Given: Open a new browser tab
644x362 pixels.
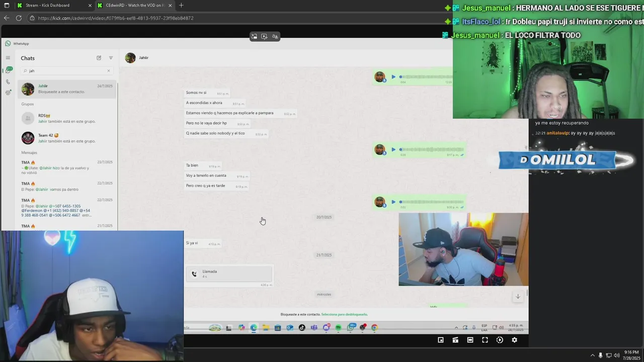Looking at the screenshot, I should tap(181, 5).
